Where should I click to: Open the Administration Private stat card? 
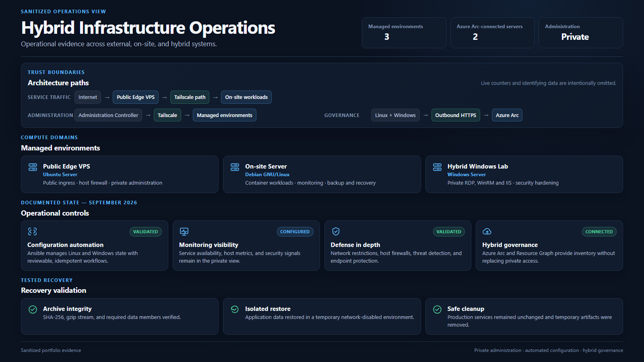581,33
